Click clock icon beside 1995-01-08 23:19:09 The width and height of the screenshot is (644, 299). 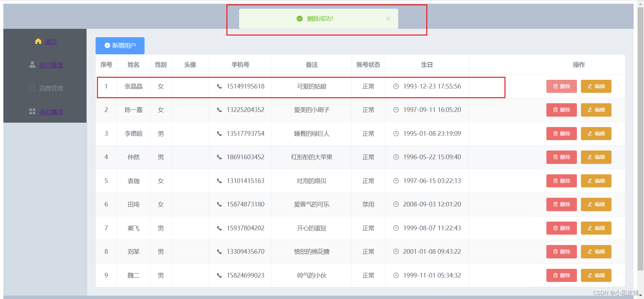pyautogui.click(x=396, y=134)
